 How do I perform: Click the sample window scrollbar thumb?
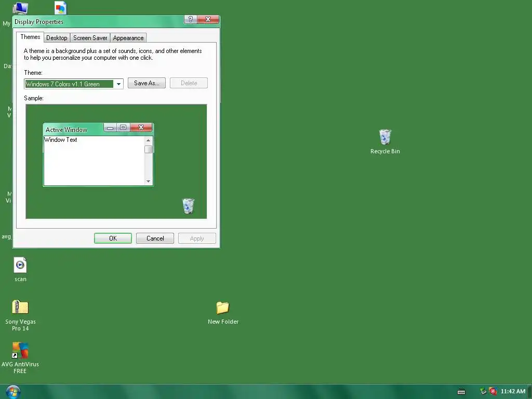click(x=148, y=149)
